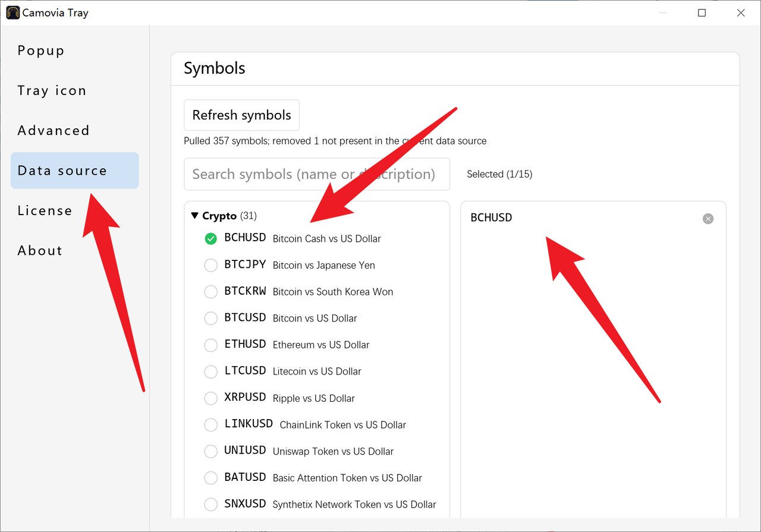Click the 'Bitcoin vs Japanese Yen' description
This screenshot has height=532, width=761.
(323, 265)
